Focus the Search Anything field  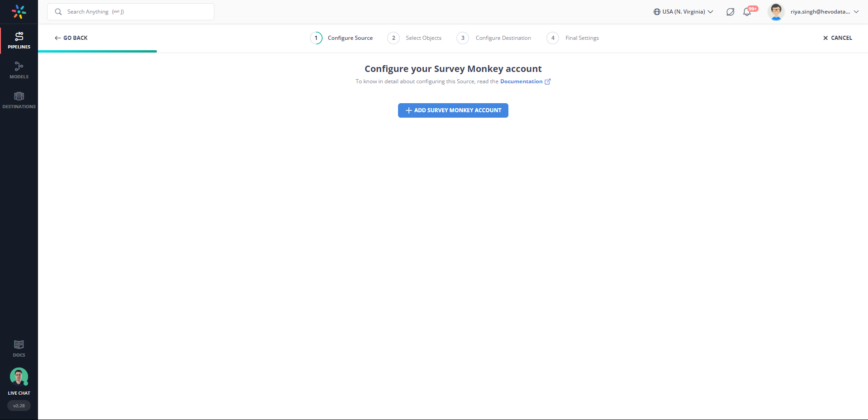[x=131, y=12]
